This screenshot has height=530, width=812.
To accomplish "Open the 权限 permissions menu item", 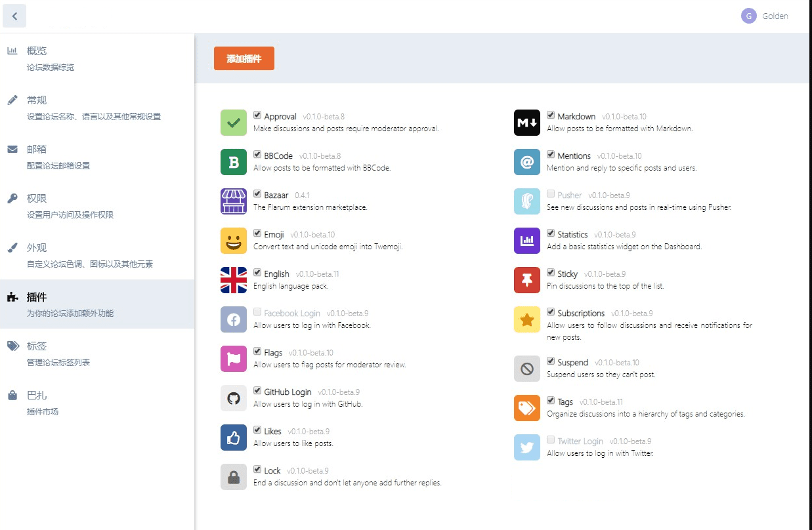I will coord(37,199).
